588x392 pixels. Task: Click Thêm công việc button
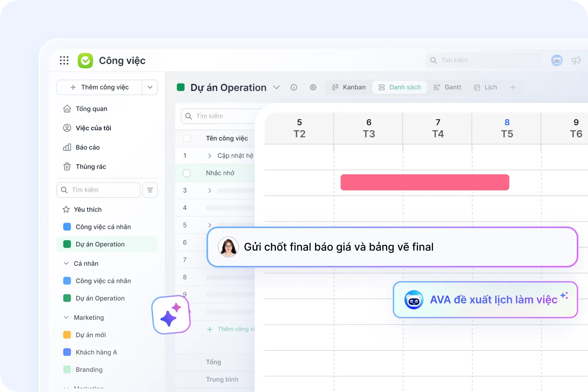point(100,87)
